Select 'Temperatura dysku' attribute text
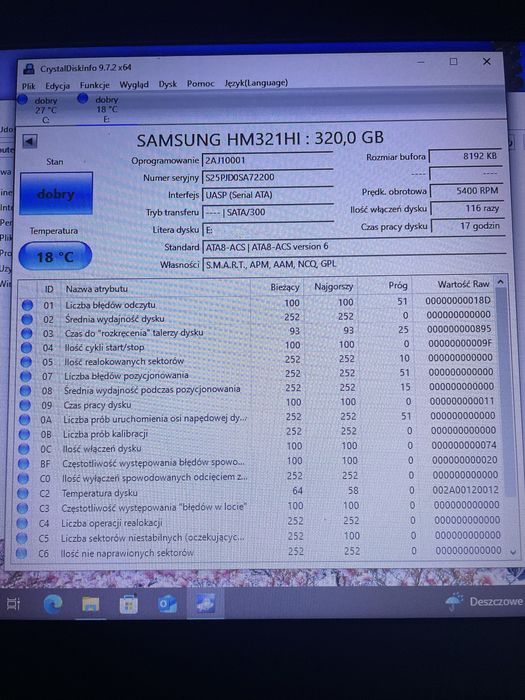The height and width of the screenshot is (700, 525). tap(100, 493)
